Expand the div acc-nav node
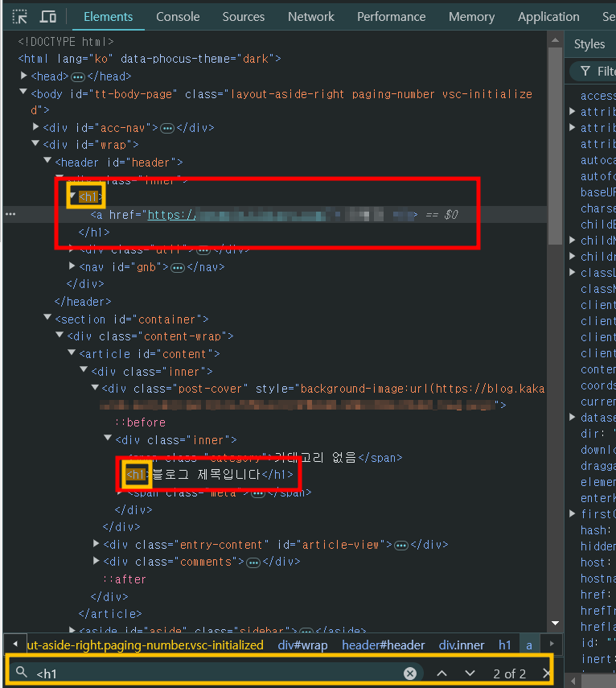Image resolution: width=616 pixels, height=688 pixels. (36, 127)
